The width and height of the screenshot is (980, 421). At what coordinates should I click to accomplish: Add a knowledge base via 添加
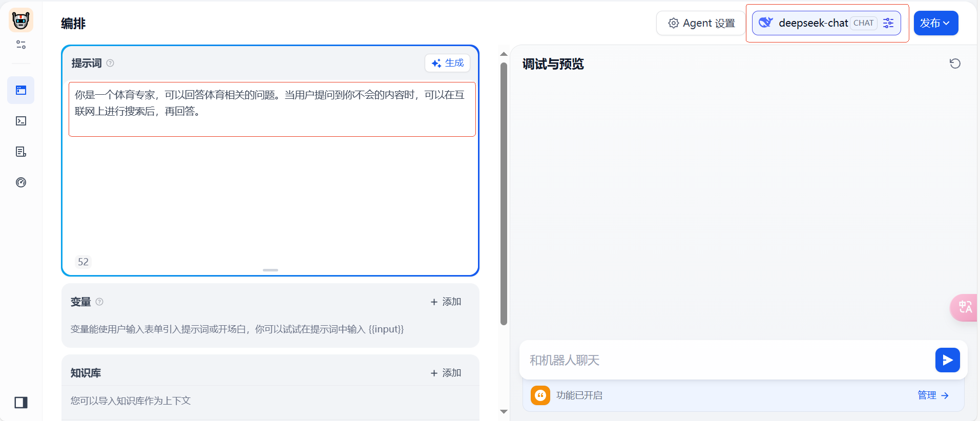(446, 373)
